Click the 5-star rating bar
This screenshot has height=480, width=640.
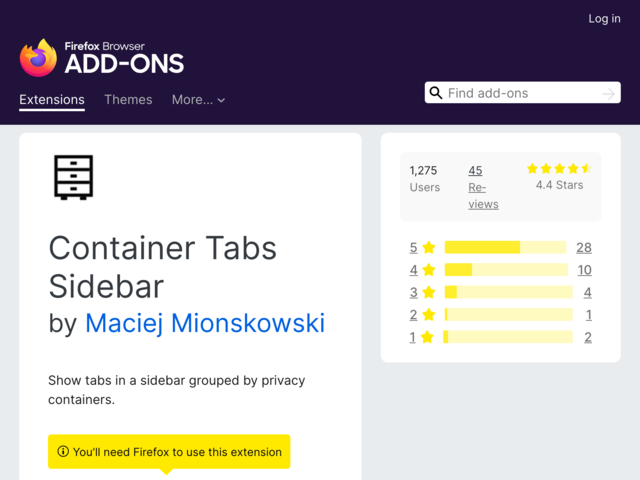(x=505, y=247)
